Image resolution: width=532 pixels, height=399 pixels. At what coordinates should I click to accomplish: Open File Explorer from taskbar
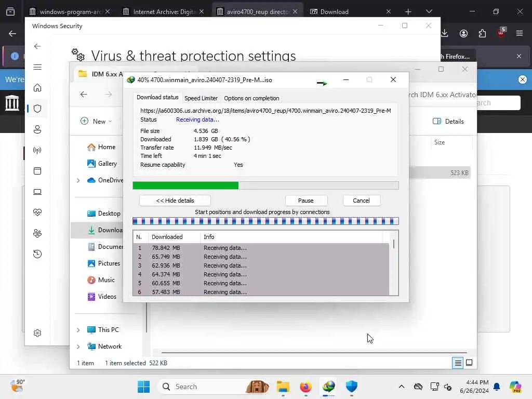click(283, 387)
